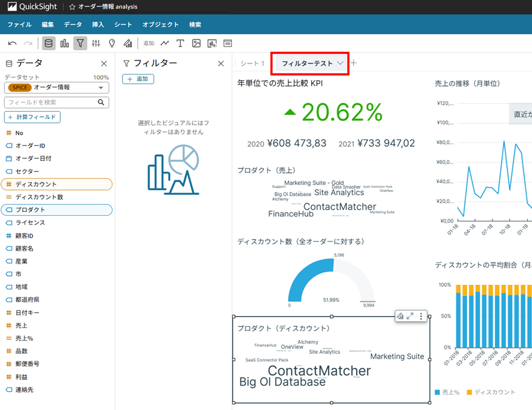532x410 pixels.
Task: Select the フィルターテスト sheet tab
Action: pyautogui.click(x=307, y=63)
